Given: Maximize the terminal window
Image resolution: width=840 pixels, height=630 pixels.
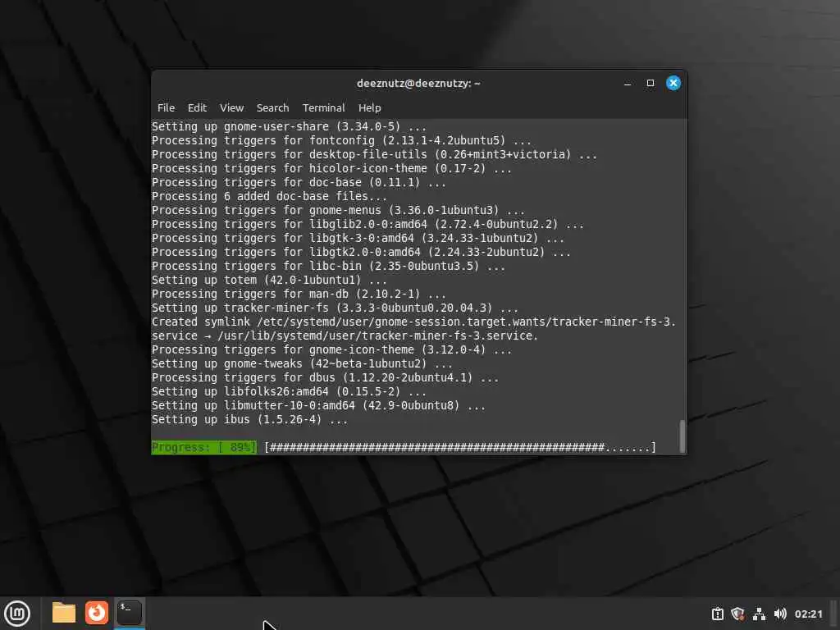Looking at the screenshot, I should [651, 83].
